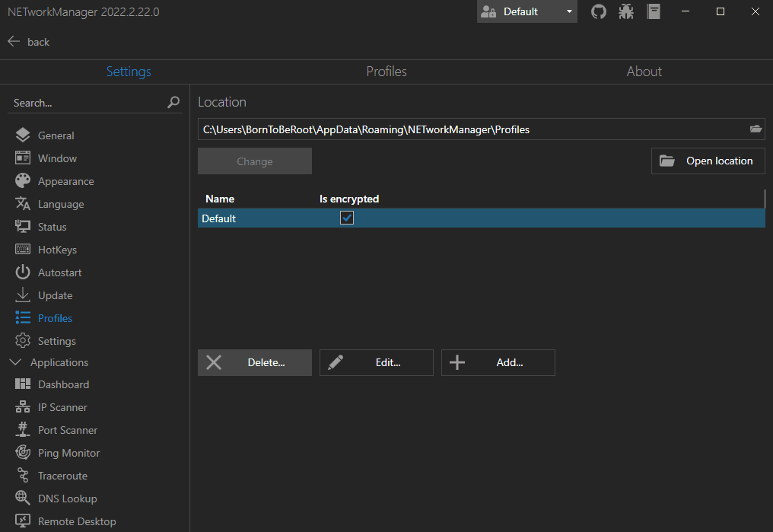773x532 pixels.
Task: Click the Search... input field
Action: (89, 103)
